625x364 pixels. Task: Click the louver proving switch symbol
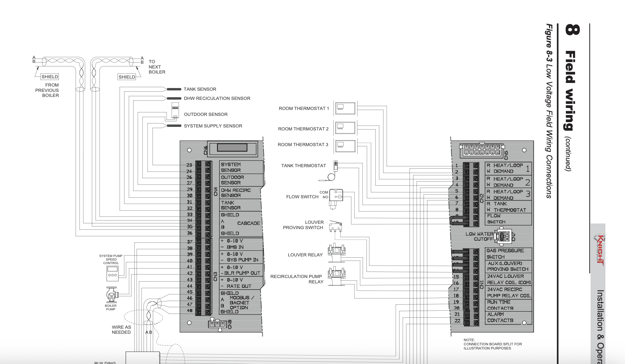pyautogui.click(x=335, y=227)
